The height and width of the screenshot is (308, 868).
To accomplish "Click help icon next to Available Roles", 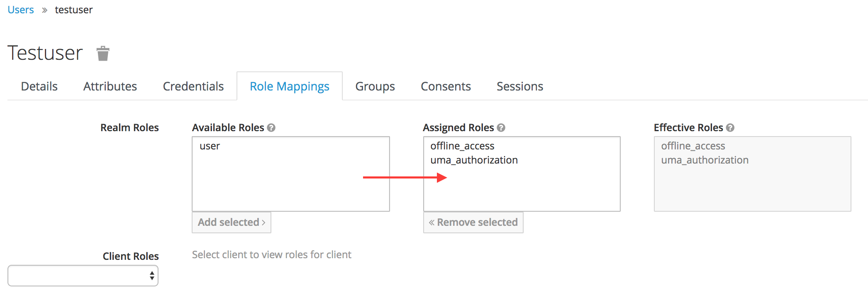I will 271,128.
